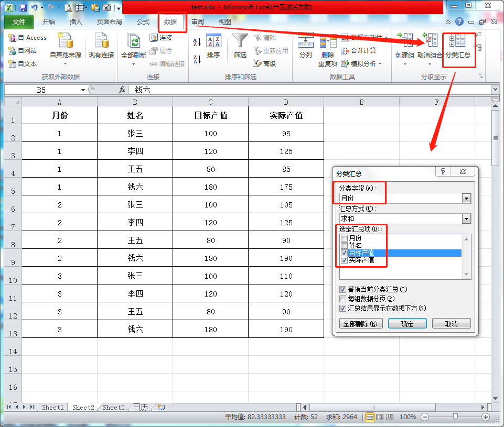504x427 pixels.
Task: Switch to Home (开始) tab
Action: point(49,22)
